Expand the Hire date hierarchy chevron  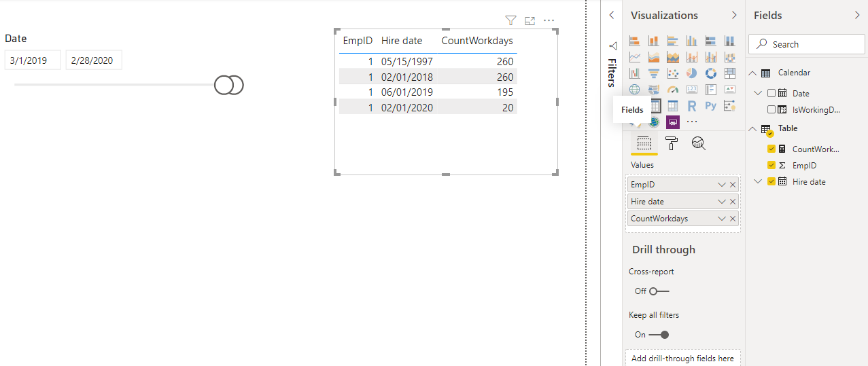(x=759, y=181)
